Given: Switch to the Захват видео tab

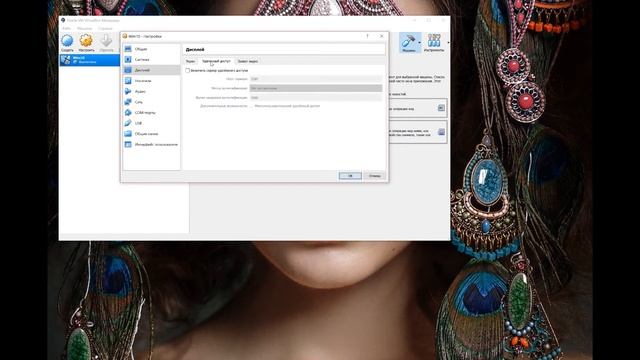Looking at the screenshot, I should pos(248,61).
